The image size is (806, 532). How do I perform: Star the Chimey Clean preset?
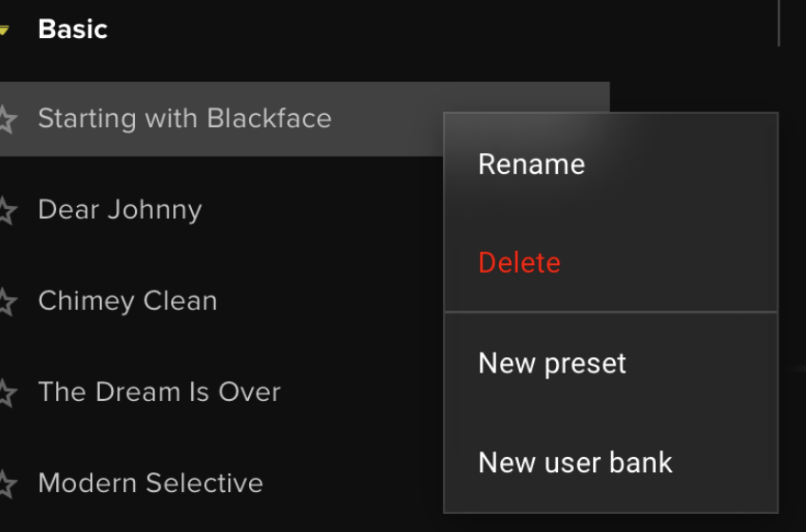tap(6, 302)
